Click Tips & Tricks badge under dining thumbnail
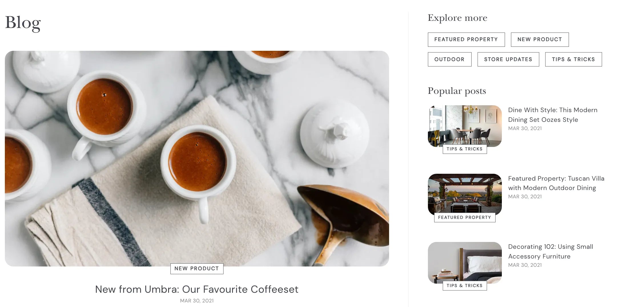This screenshot has height=307, width=644. point(465,149)
